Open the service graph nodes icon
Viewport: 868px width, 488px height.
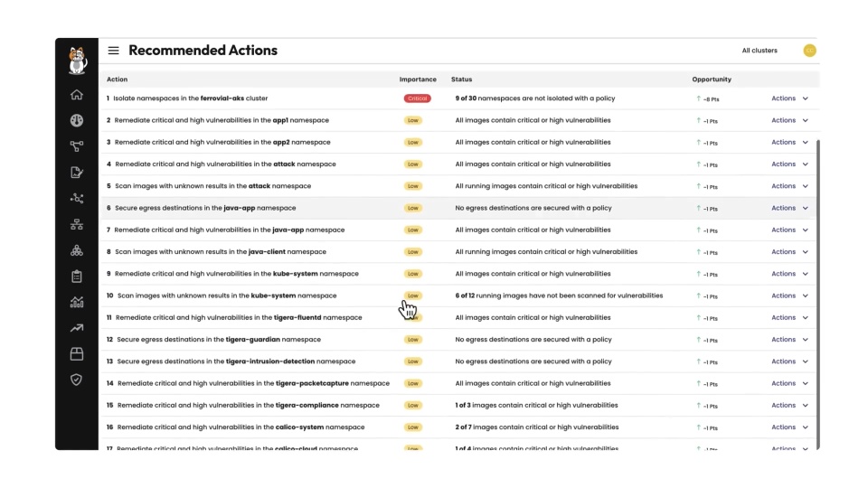point(76,198)
